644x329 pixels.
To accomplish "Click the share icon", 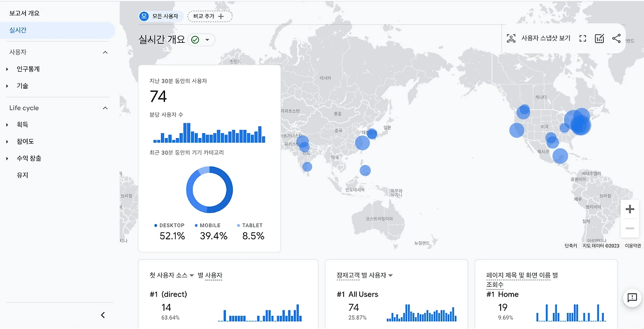I will 616,38.
